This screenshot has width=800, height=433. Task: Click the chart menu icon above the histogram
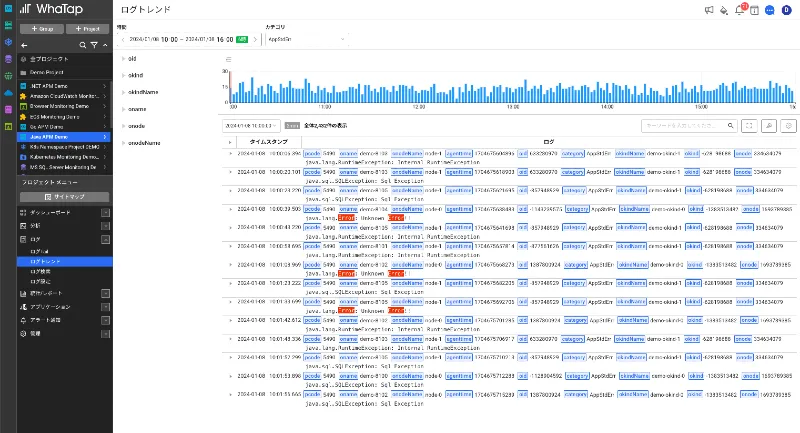click(228, 60)
